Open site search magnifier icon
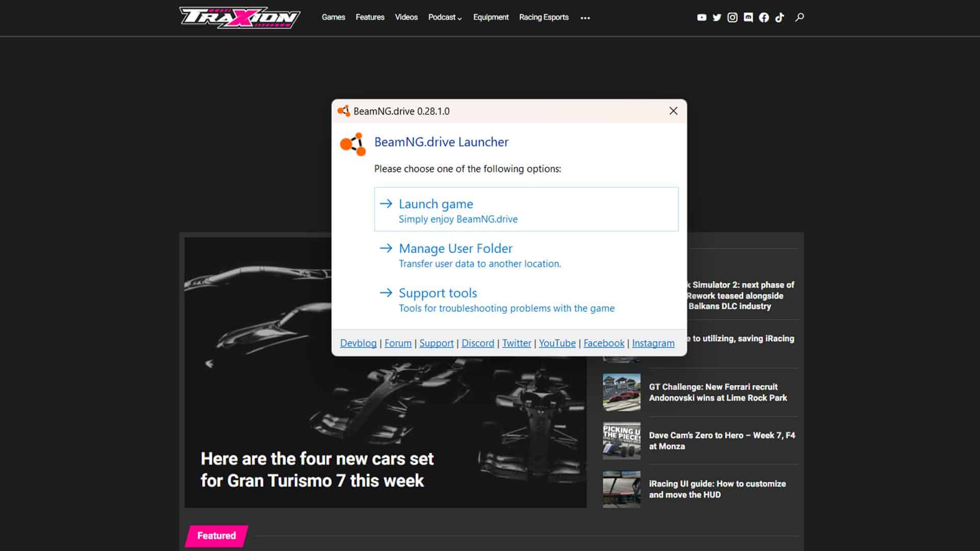Viewport: 980px width, 551px height. (800, 17)
